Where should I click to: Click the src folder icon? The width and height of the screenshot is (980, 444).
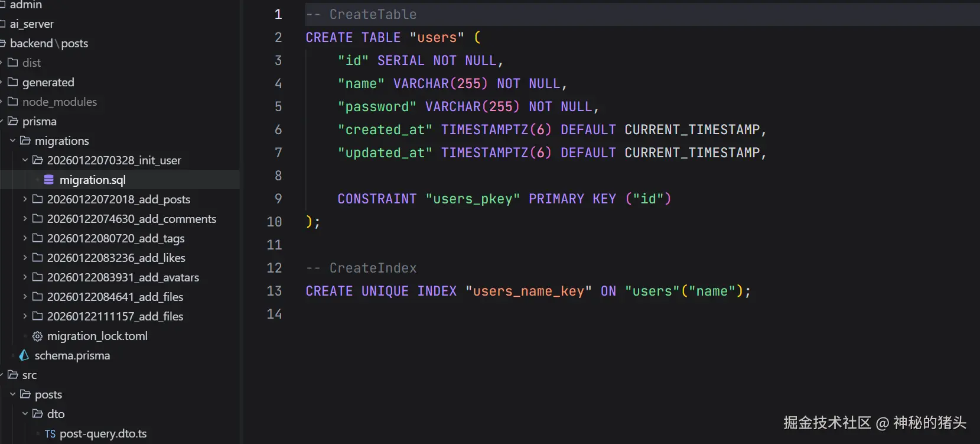click(x=12, y=375)
